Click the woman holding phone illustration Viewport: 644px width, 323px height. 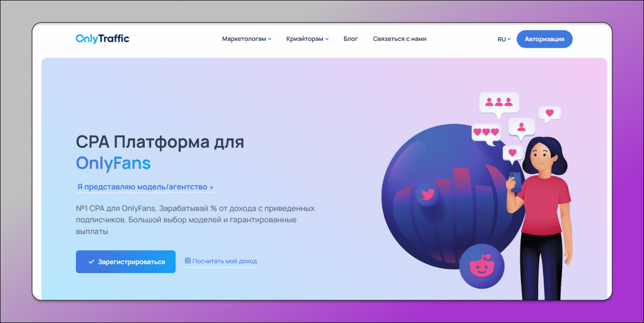tap(545, 217)
